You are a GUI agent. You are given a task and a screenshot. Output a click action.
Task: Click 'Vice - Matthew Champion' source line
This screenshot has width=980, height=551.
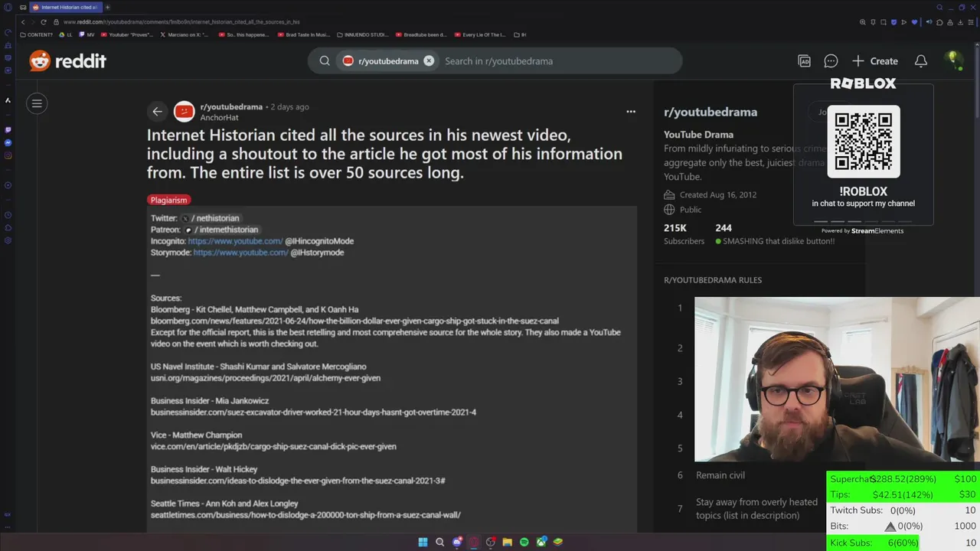click(196, 435)
